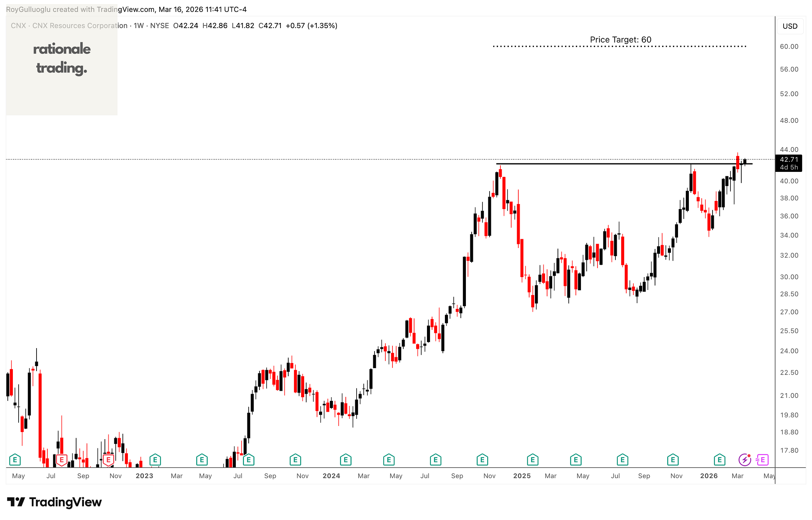Click the red earnings marker near Jul 2022
Screen dimensions: 812x520
62,460
